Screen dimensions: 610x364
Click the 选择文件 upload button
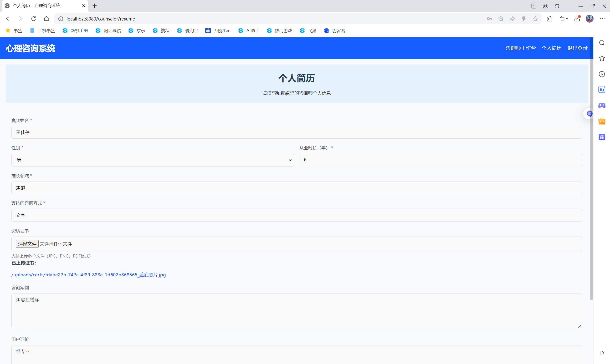tap(27, 244)
